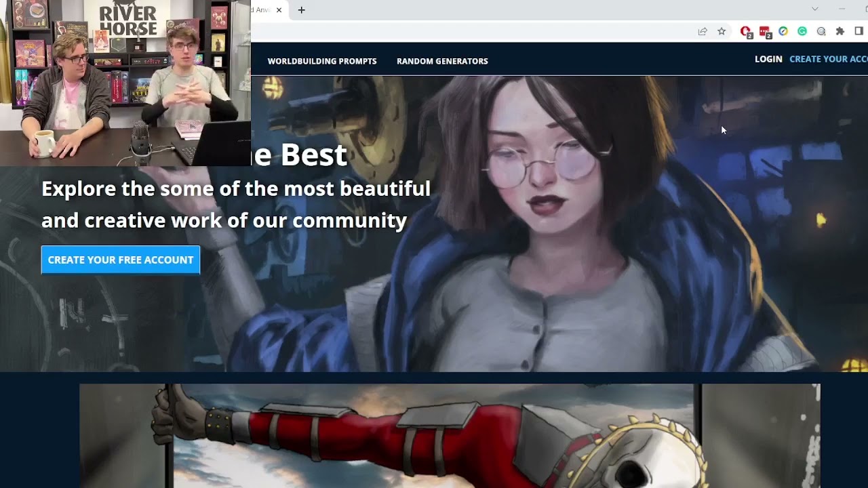Open the red armored skull figure artwork
The image size is (868, 488).
pyautogui.click(x=450, y=436)
